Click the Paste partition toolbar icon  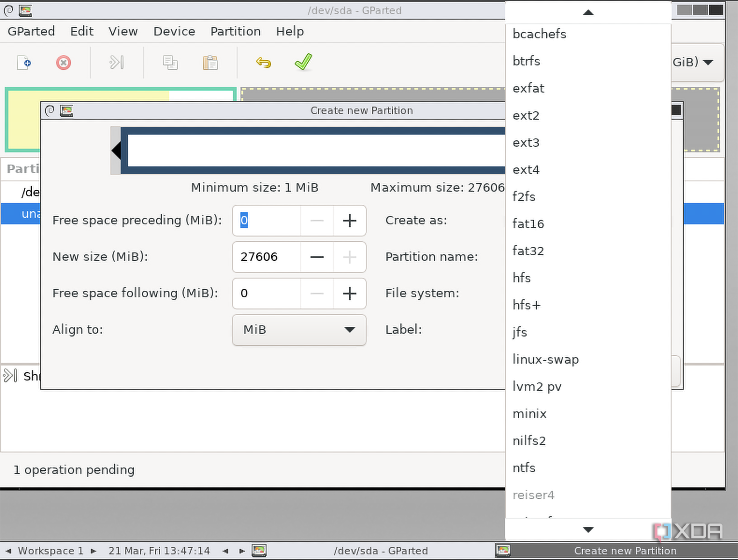(x=210, y=63)
